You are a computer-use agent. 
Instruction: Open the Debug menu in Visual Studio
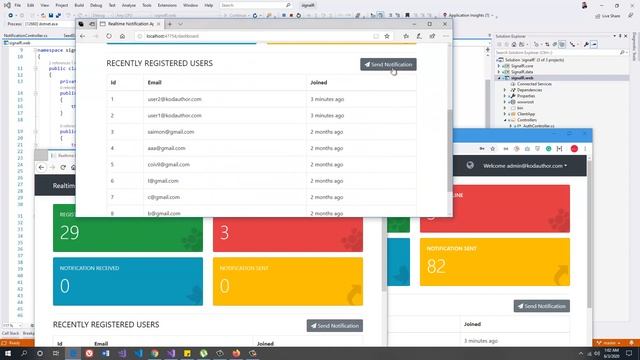click(x=96, y=5)
